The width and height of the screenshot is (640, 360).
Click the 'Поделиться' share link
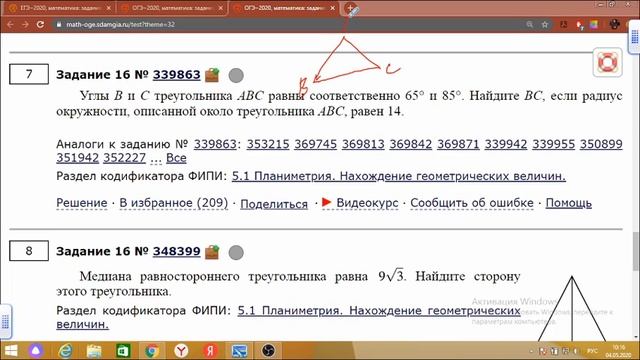coord(274,204)
